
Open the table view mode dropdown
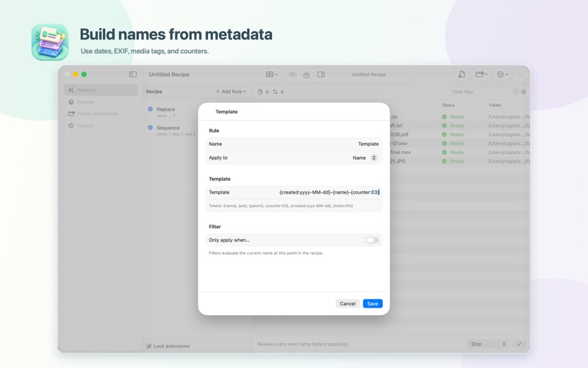pyautogui.click(x=272, y=74)
